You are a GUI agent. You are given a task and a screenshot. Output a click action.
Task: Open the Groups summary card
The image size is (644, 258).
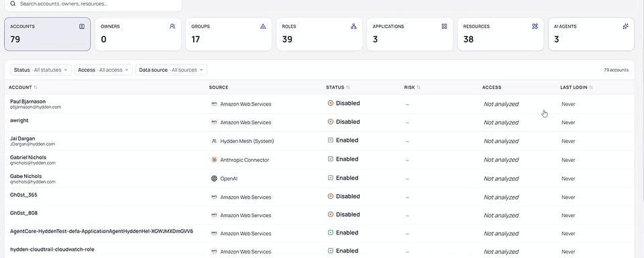tap(229, 34)
